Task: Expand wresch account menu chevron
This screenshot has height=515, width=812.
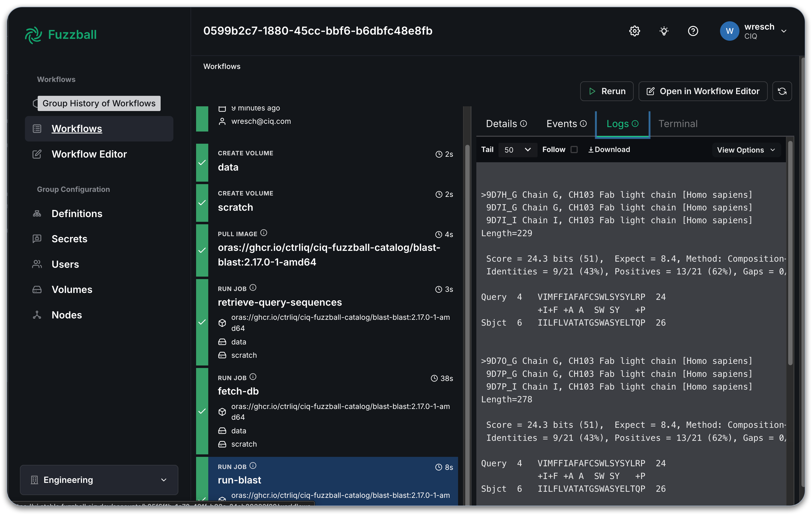Action: pos(784,31)
